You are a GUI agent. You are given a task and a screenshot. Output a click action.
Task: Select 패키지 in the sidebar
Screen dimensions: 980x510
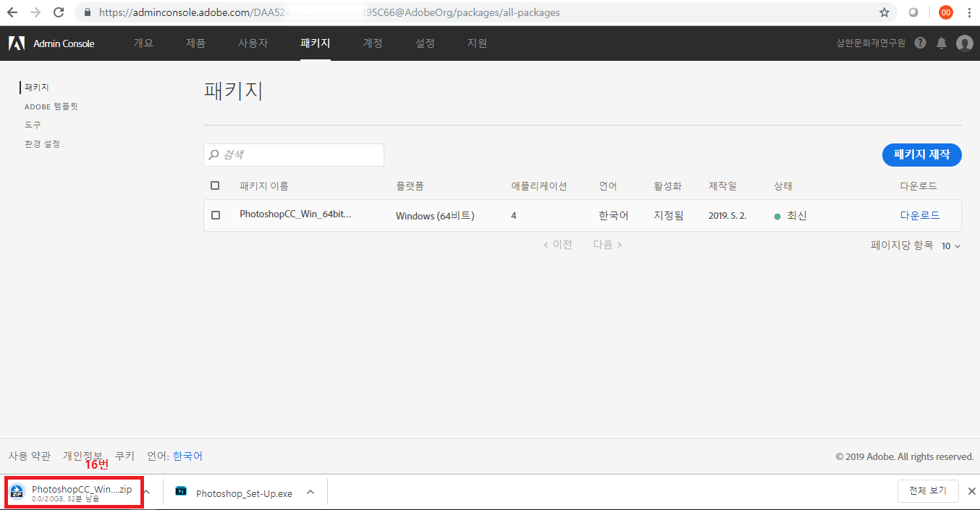[x=37, y=87]
